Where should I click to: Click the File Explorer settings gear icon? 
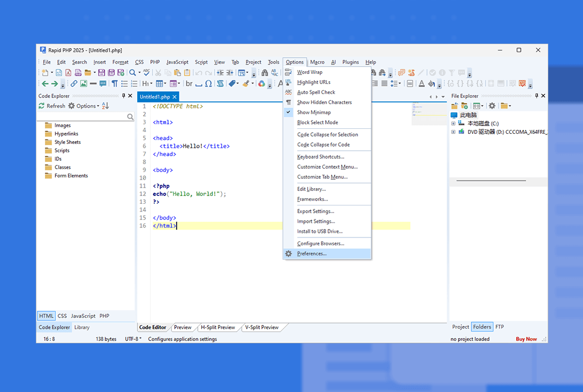click(x=492, y=106)
